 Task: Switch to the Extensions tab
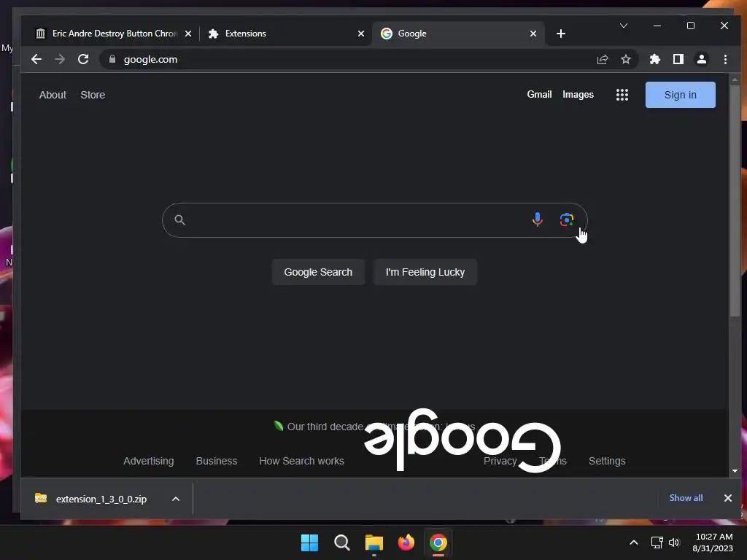click(286, 34)
